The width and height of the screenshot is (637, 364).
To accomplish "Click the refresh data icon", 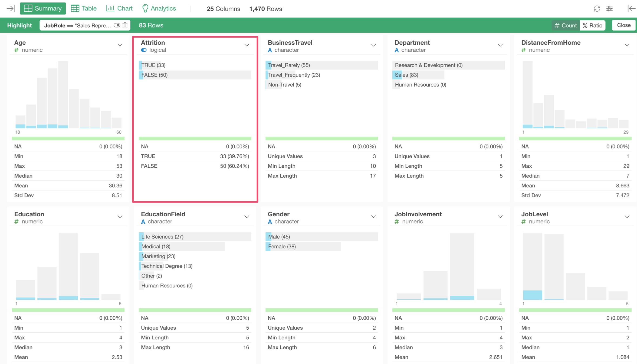I will point(597,9).
